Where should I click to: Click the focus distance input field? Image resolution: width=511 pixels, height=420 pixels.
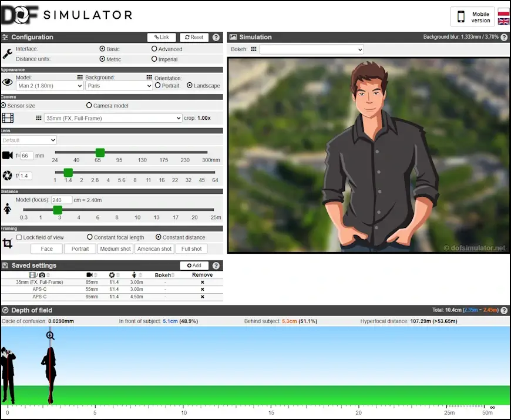click(62, 200)
